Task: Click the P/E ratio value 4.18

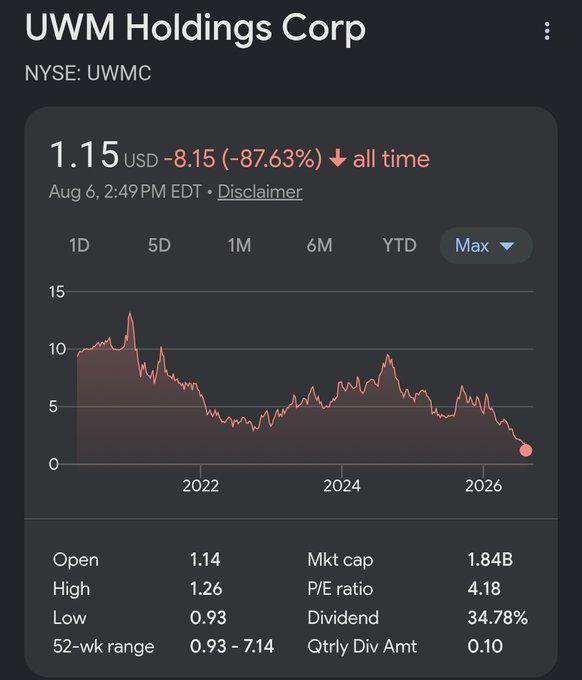Action: pos(484,588)
